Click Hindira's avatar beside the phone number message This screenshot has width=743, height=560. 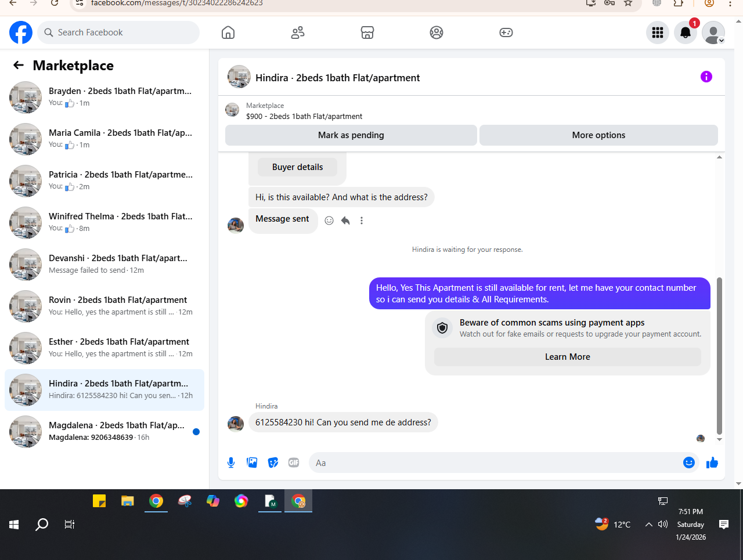[x=236, y=424]
